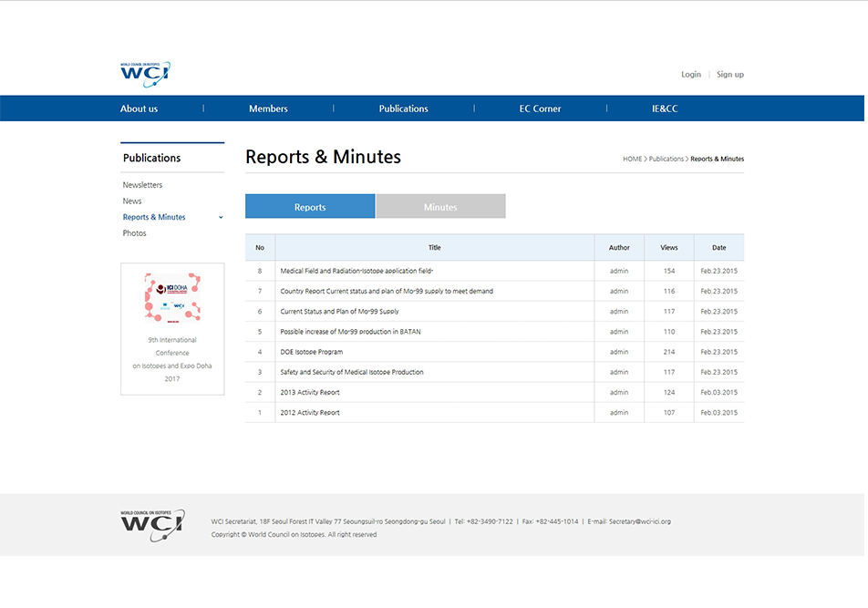
Task: Click the Sign up link
Action: (x=729, y=75)
